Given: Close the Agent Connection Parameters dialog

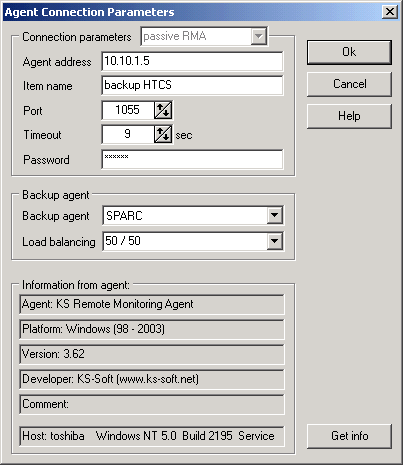Looking at the screenshot, I should pos(389,12).
